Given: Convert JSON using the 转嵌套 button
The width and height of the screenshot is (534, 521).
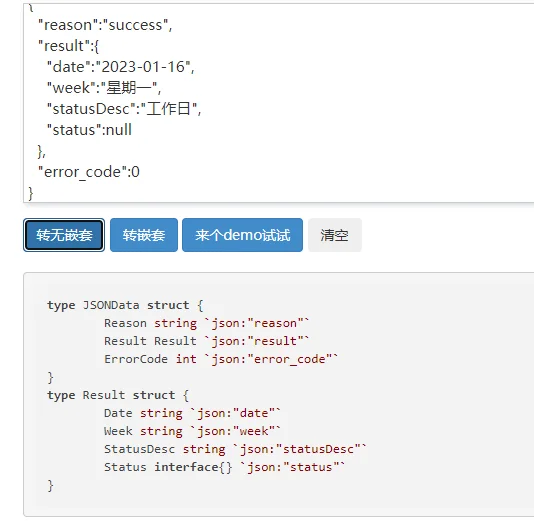Looking at the screenshot, I should (x=144, y=235).
